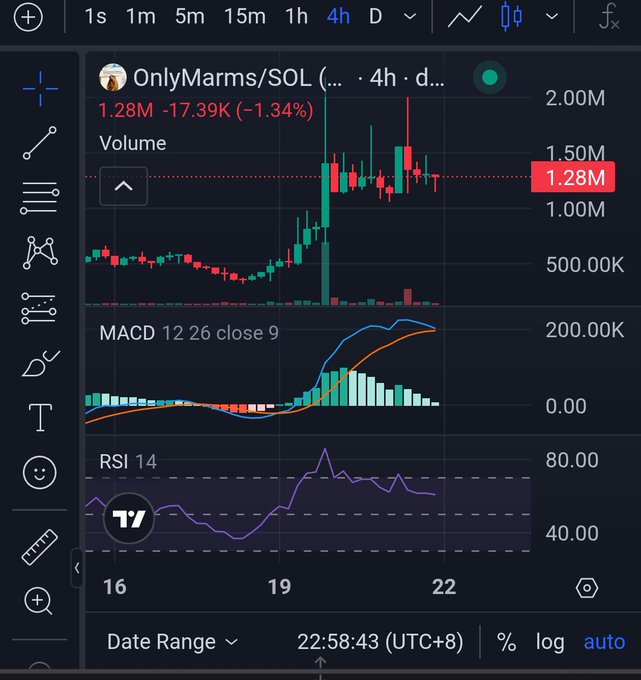Switch to the 5m timeframe
Viewport: 641px width, 680px height.
pyautogui.click(x=190, y=17)
